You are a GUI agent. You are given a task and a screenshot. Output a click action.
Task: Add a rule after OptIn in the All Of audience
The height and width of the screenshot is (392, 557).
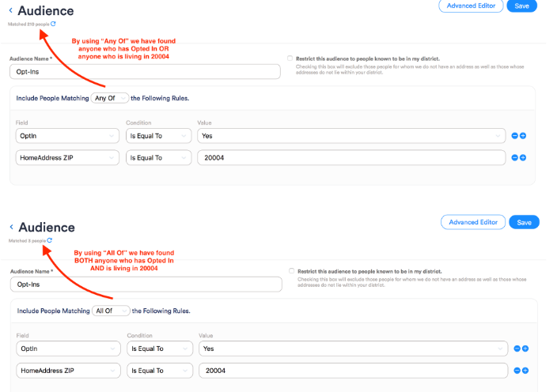pos(524,348)
